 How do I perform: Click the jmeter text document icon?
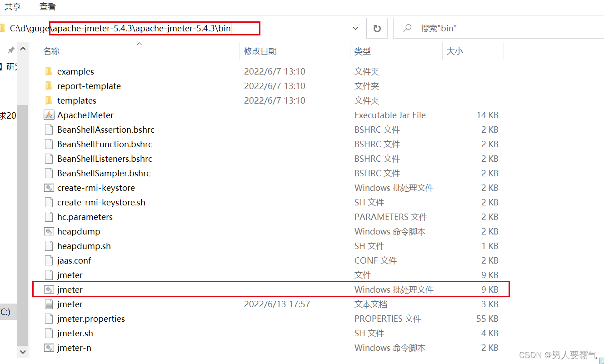(x=49, y=304)
